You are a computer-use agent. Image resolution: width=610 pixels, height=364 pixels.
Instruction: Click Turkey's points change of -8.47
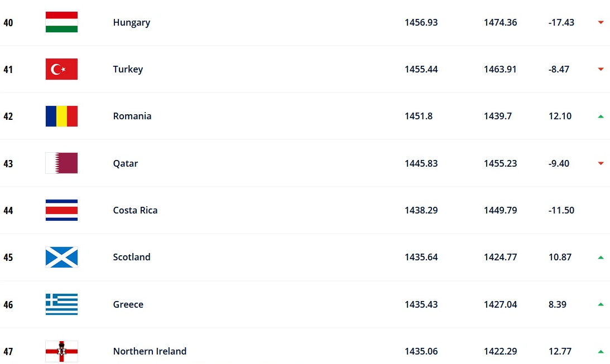click(559, 69)
